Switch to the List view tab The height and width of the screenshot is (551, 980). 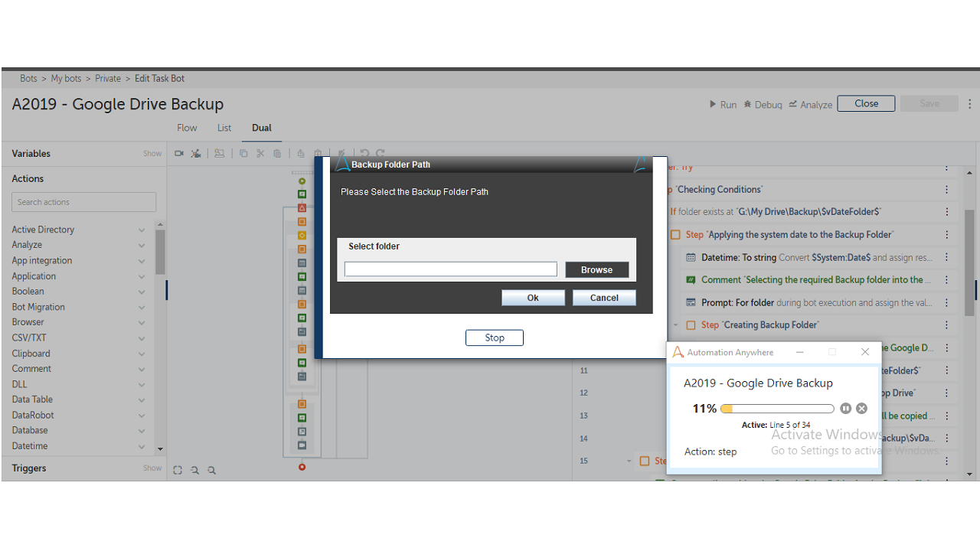point(224,128)
